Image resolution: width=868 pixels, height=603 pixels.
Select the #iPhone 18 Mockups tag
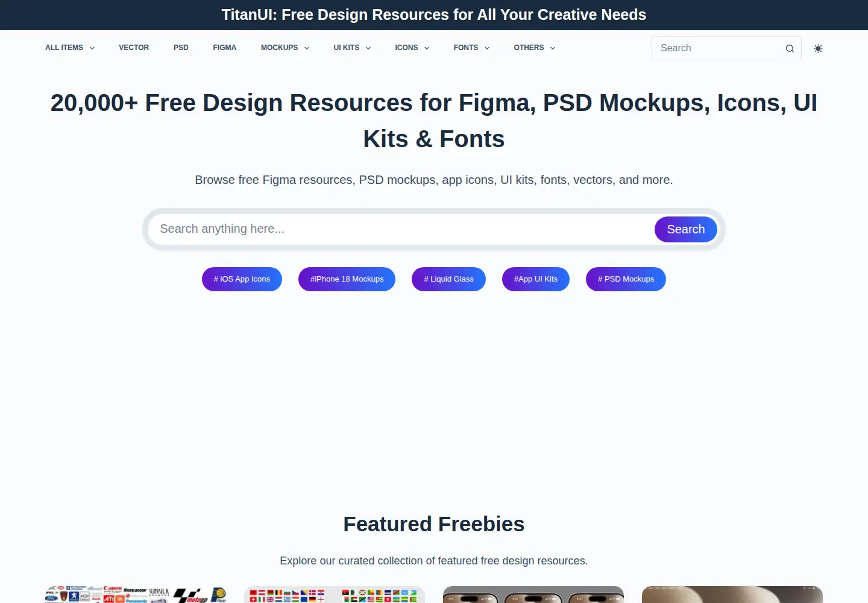(347, 279)
